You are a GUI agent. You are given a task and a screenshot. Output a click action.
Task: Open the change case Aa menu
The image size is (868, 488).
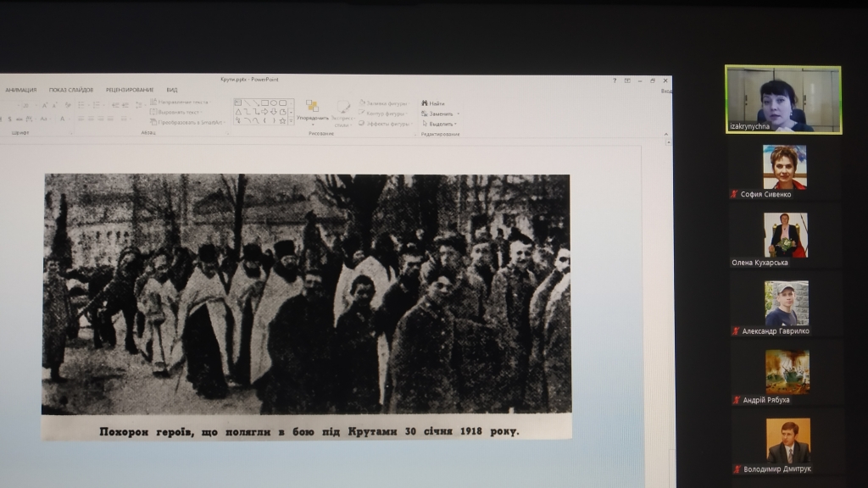[x=44, y=119]
